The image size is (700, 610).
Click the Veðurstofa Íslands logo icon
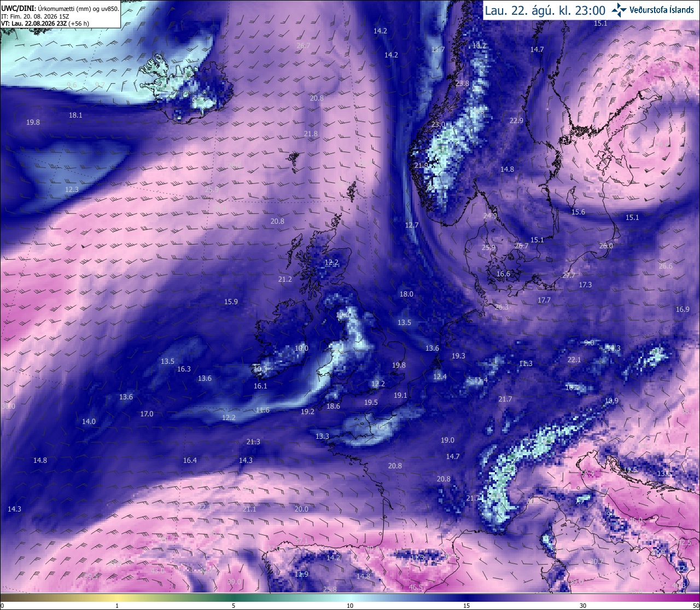point(619,9)
